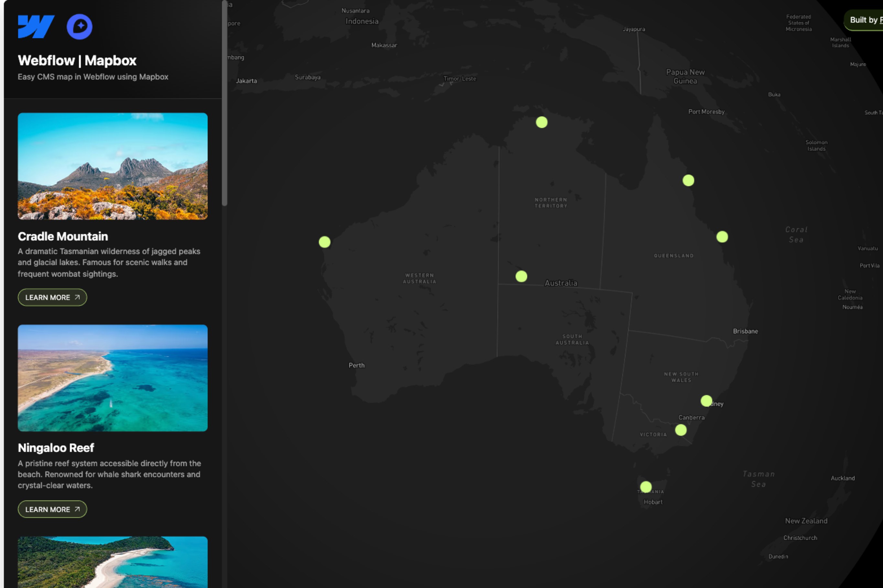Click the Webflow | Mapbox page title
The width and height of the screenshot is (883, 588).
[x=77, y=60]
